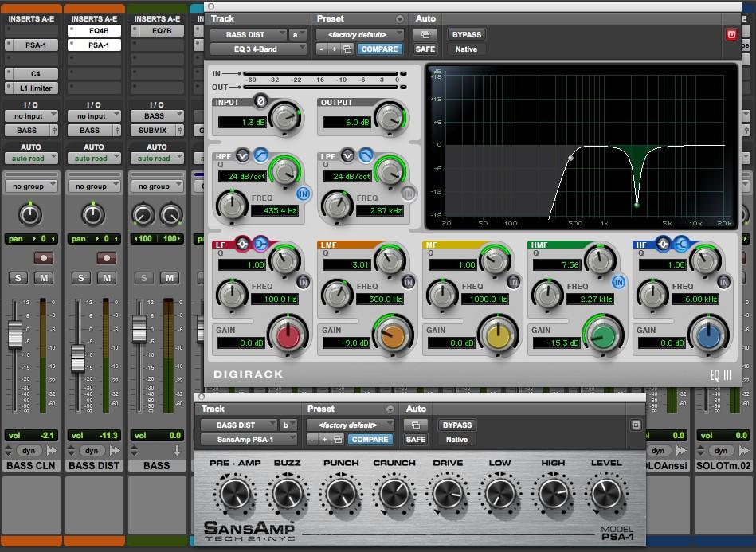Enable the LF band IN button
756x552 pixels.
[x=303, y=282]
